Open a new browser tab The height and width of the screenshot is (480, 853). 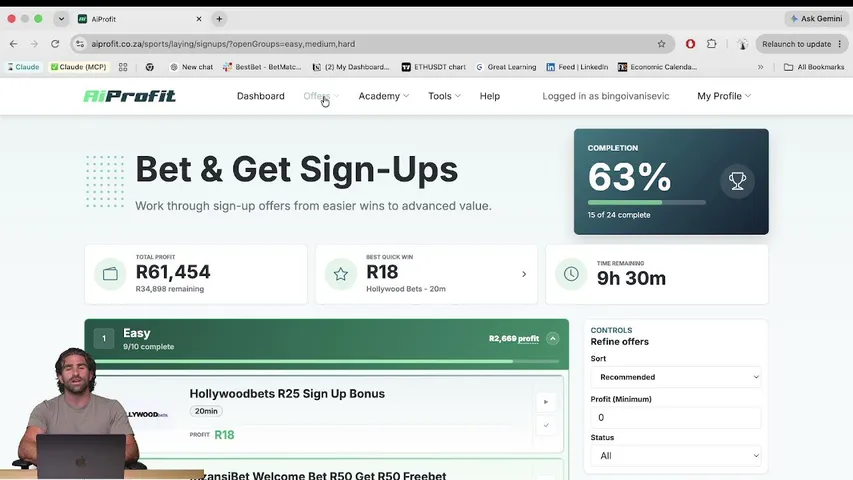[219, 19]
